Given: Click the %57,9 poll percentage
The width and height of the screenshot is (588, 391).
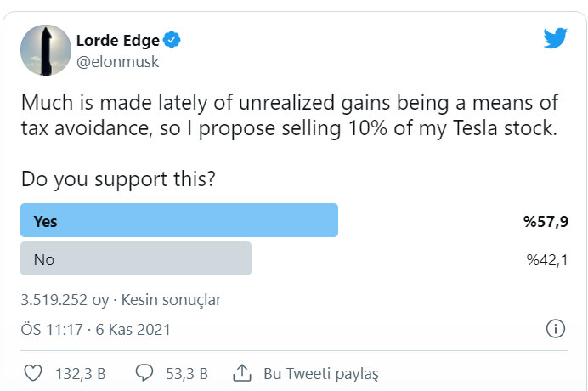Looking at the screenshot, I should (545, 221).
